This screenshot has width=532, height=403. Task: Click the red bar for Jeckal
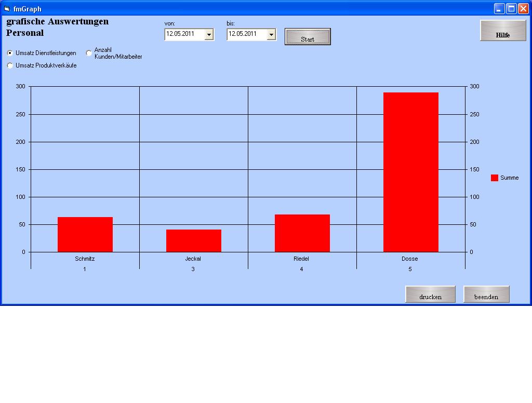coord(194,241)
